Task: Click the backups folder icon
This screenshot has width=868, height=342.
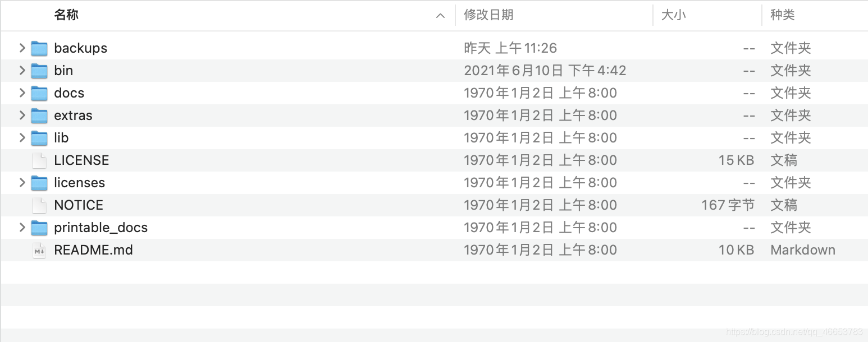Action: [x=39, y=48]
